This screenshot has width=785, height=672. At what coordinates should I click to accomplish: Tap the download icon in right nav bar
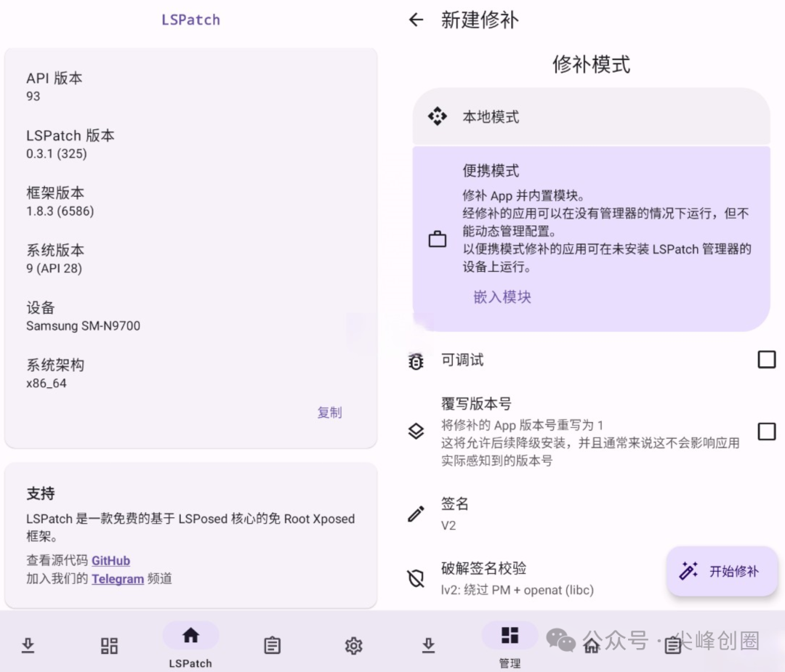(x=428, y=645)
